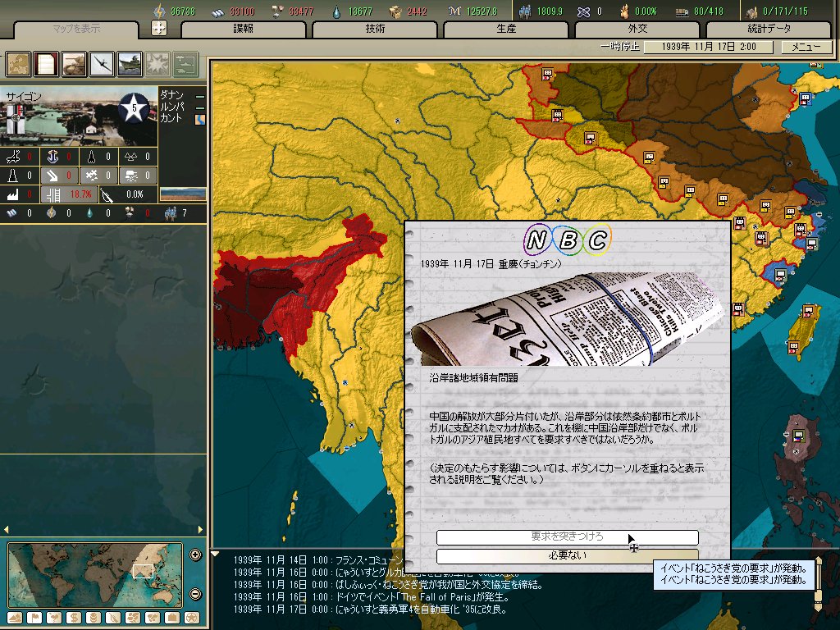The height and width of the screenshot is (630, 840).
Task: Click the naval base anchor icon
Action: point(52,157)
